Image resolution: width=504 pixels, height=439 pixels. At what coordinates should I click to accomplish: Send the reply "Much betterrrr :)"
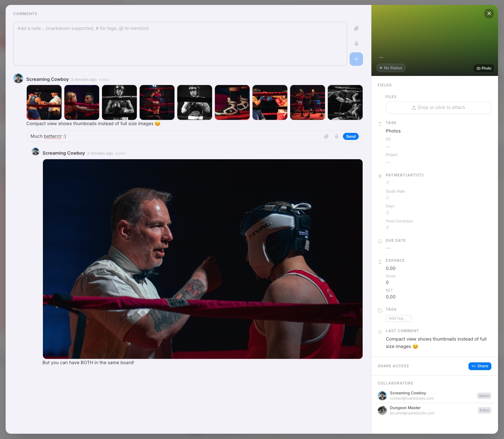[351, 136]
